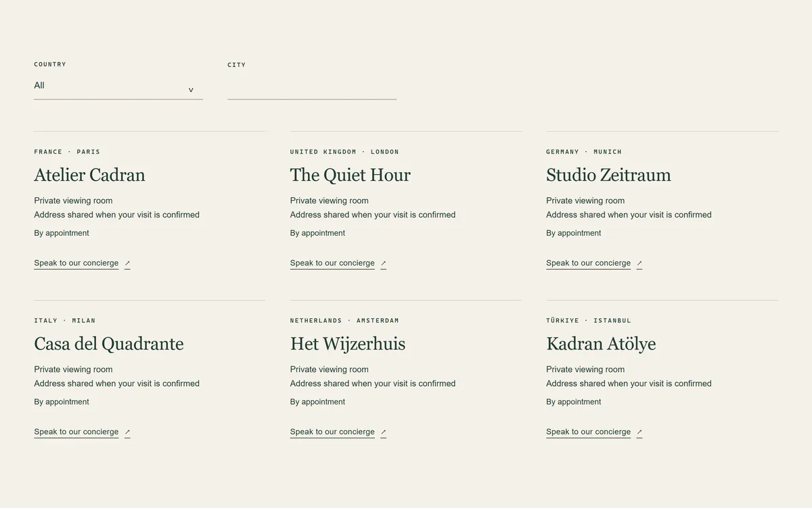Open the Country dropdown showing All
The width and height of the screenshot is (812, 508).
tap(118, 87)
